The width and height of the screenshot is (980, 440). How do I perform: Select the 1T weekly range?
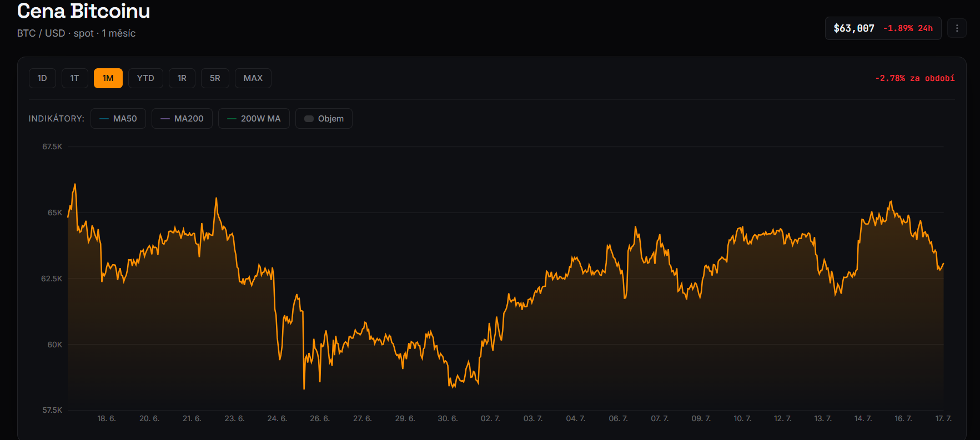pos(74,78)
